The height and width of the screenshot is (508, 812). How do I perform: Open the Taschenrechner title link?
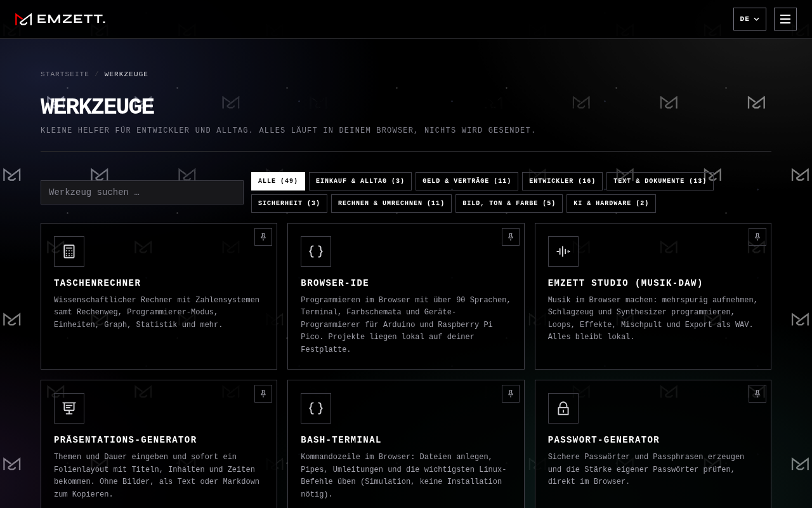[97, 283]
